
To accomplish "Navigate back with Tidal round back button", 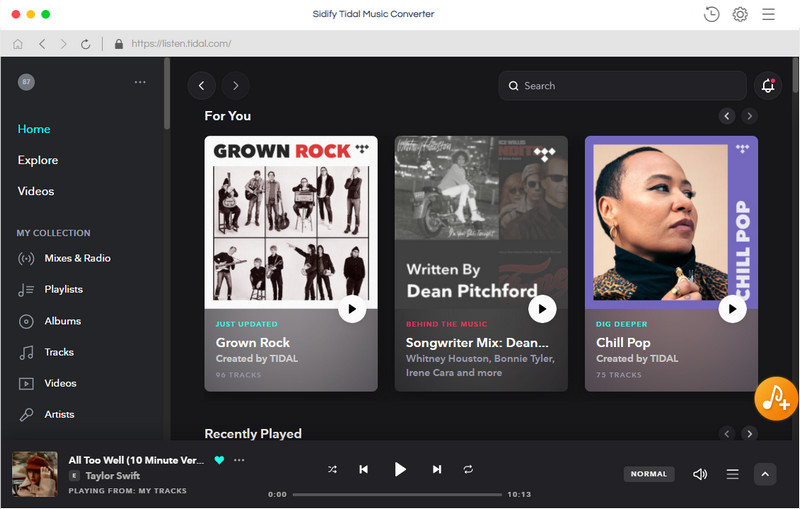I will pos(202,86).
